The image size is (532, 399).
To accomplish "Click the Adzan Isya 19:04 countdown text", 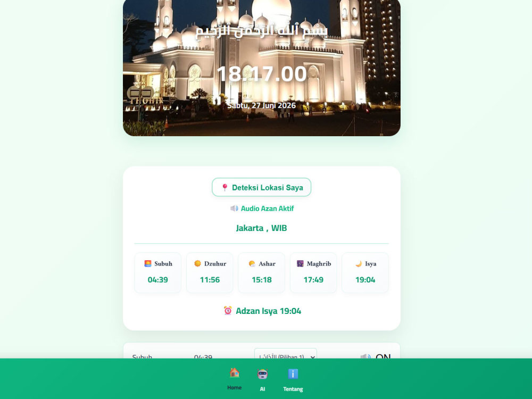I will point(268,311).
